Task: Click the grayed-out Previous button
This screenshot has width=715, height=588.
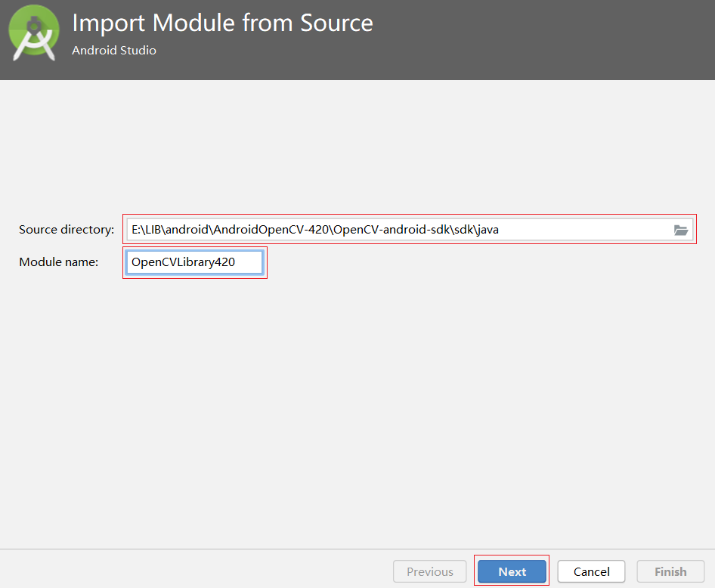Action: pos(429,571)
